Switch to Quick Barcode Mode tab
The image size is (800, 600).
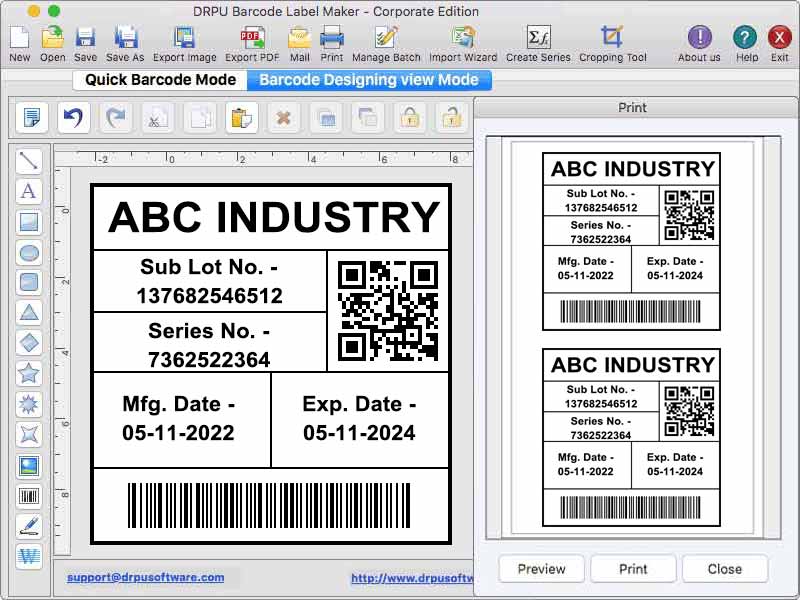pyautogui.click(x=158, y=80)
